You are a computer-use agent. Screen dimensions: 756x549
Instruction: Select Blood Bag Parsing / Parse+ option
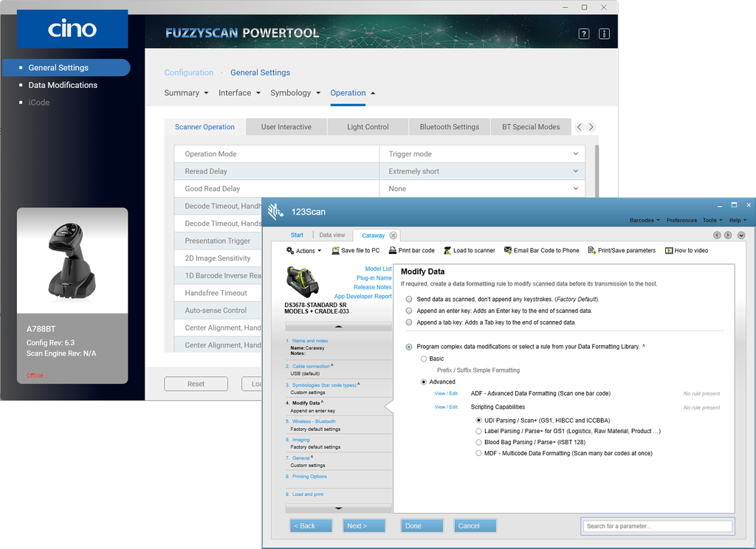[478, 442]
